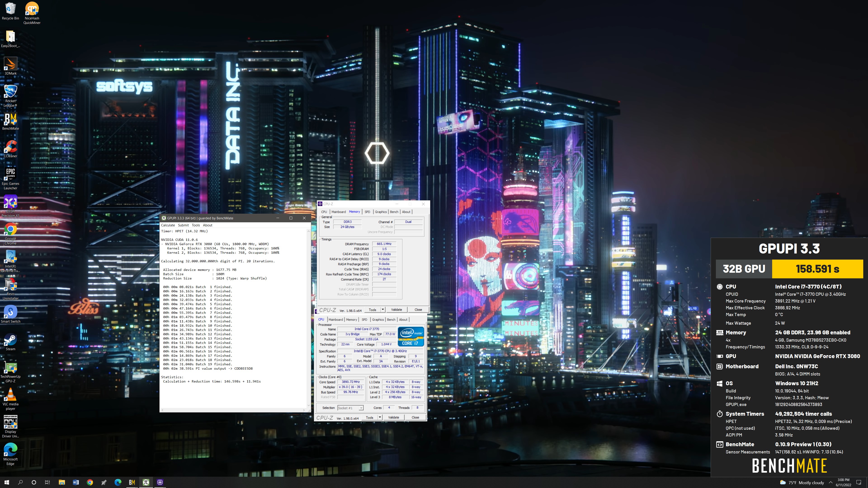Image resolution: width=868 pixels, height=488 pixels.
Task: Select Rocket League desktop icon
Action: (x=10, y=96)
